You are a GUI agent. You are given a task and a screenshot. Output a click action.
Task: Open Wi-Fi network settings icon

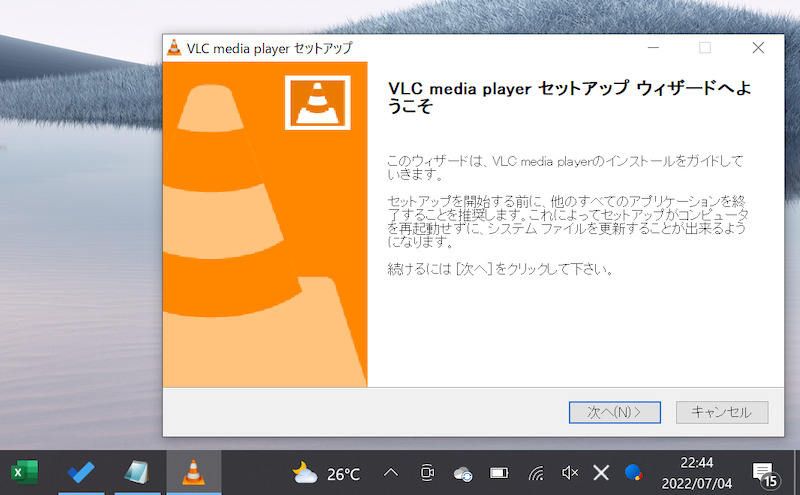(536, 473)
